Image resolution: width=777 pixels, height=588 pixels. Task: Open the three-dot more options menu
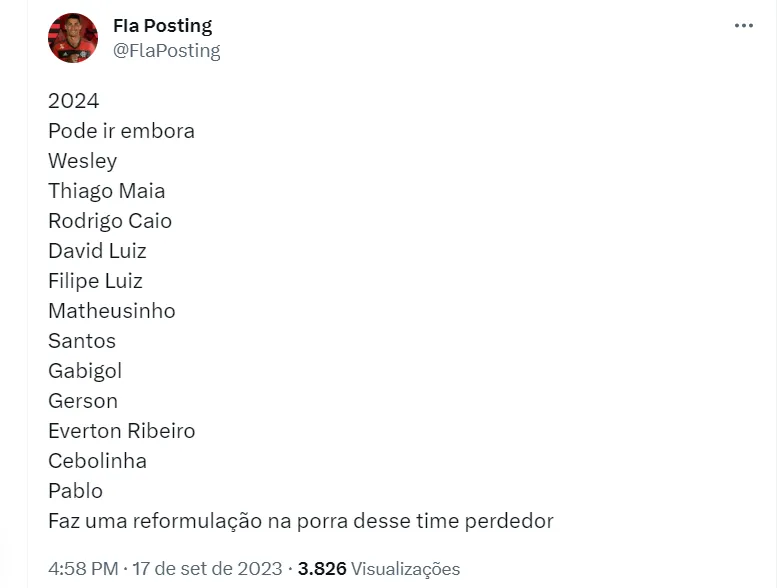click(743, 26)
